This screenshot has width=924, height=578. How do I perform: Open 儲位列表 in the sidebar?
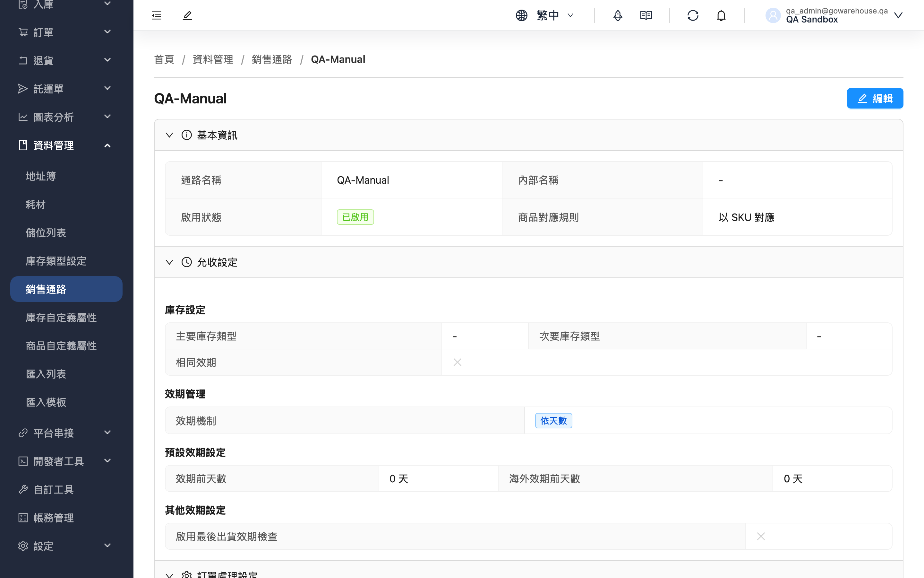pyautogui.click(x=66, y=233)
